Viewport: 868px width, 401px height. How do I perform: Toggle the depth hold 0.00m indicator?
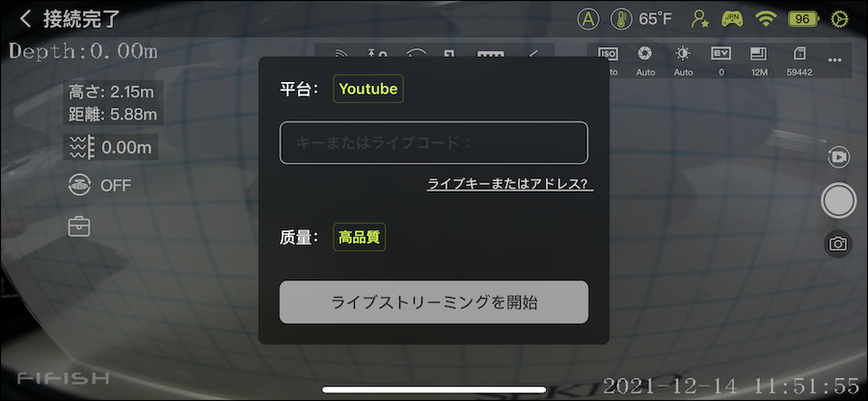pyautogui.click(x=111, y=147)
